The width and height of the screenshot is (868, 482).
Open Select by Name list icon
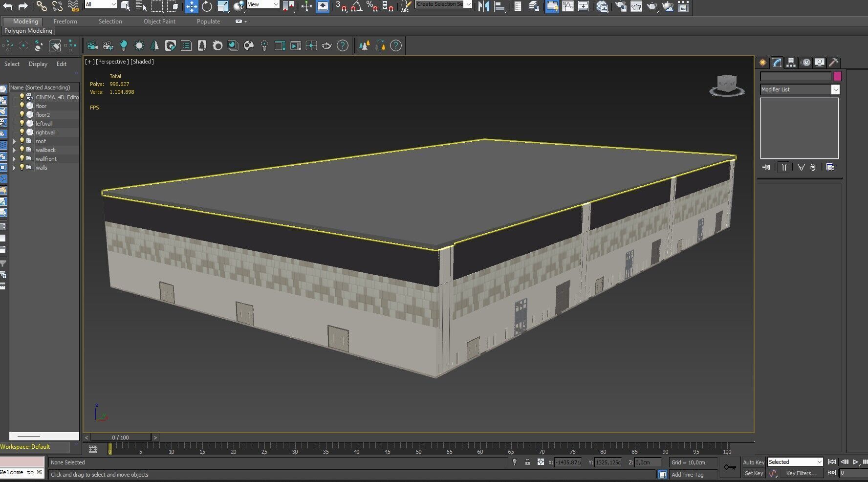(x=141, y=6)
